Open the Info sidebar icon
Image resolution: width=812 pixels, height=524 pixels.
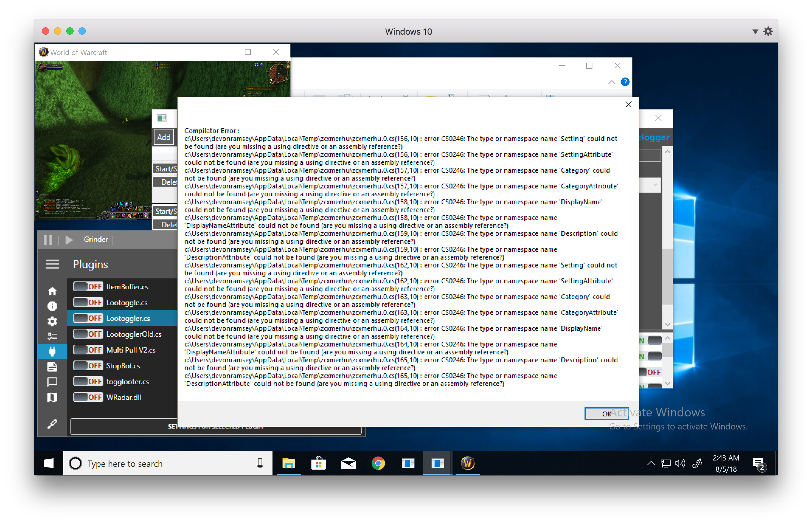[x=52, y=306]
